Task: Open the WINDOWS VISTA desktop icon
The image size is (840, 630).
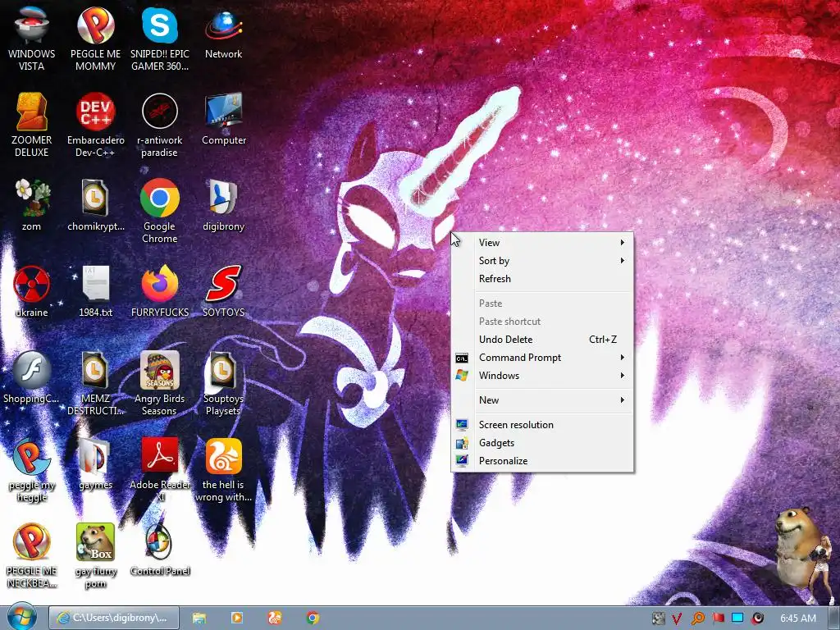Action: 31,38
